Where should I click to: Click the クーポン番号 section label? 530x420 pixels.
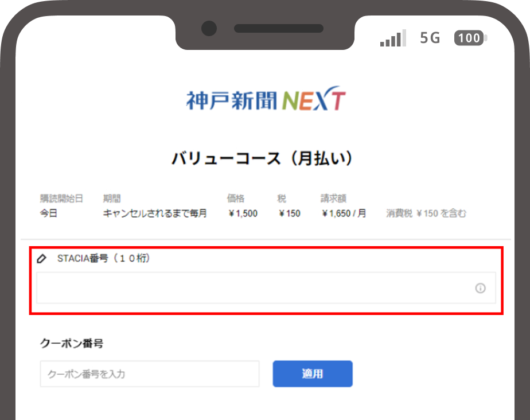click(x=72, y=344)
